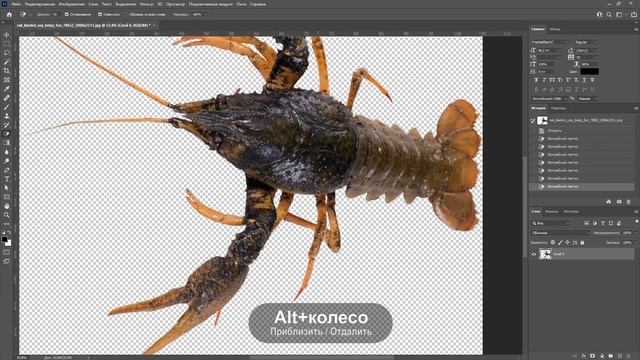Open the Edit Toolbar ellipsis menu
The height and width of the screenshot is (360, 640).
click(x=7, y=224)
